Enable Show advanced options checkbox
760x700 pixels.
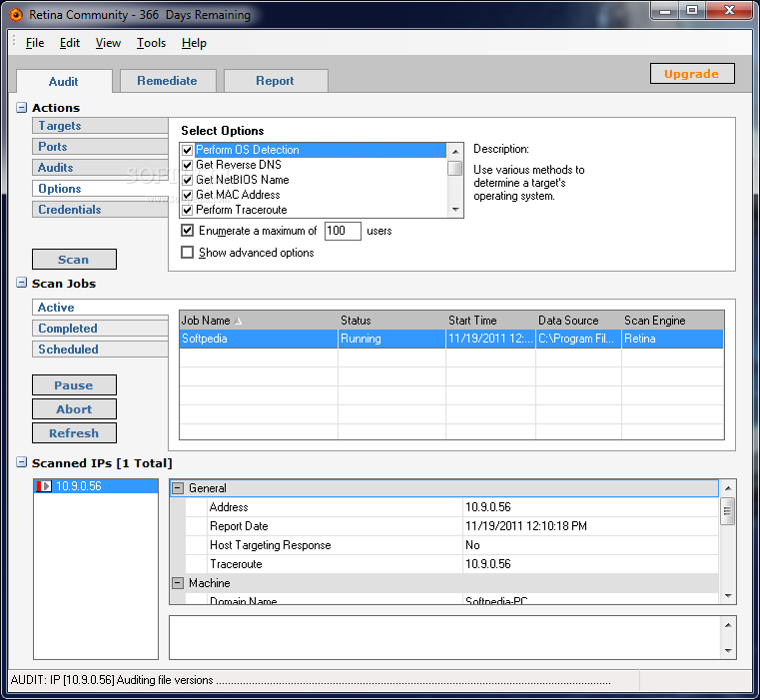(187, 252)
